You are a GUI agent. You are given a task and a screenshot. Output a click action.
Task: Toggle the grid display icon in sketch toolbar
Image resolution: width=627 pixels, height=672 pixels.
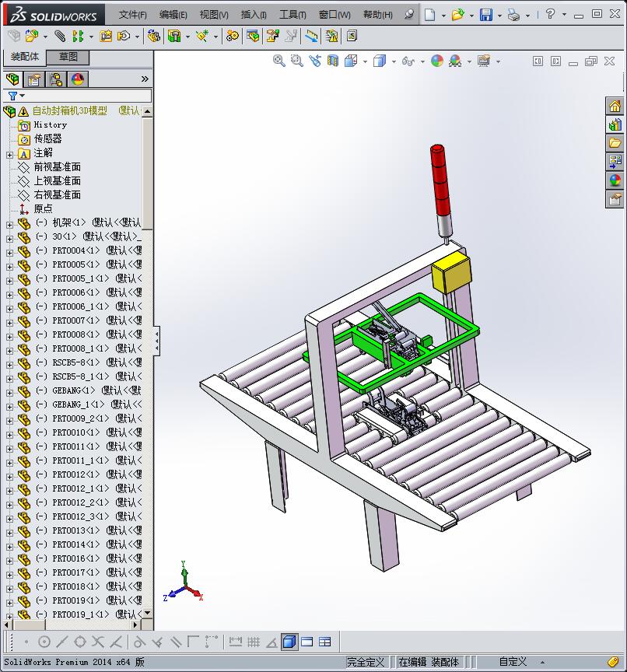254,642
